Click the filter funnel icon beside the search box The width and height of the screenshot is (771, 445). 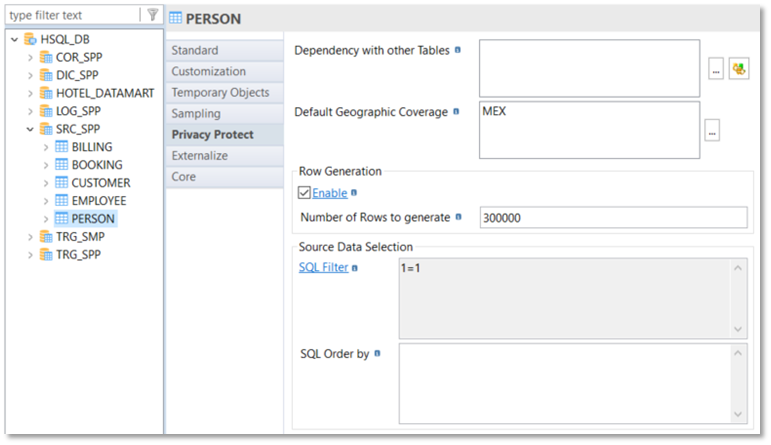pyautogui.click(x=152, y=15)
